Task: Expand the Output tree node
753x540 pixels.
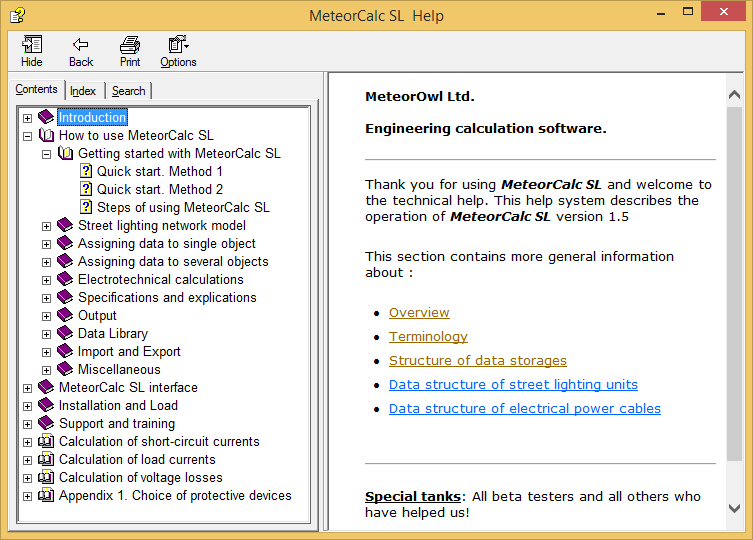Action: click(46, 316)
